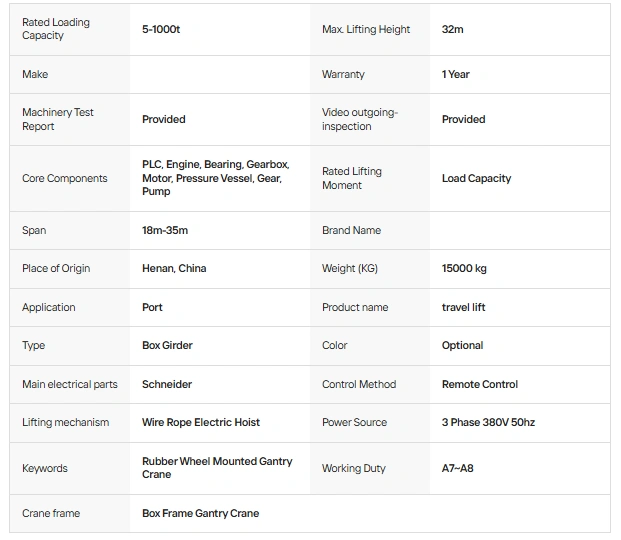Click the 'Remote Control' control method value
Screen dimensions: 621x540
tap(480, 384)
